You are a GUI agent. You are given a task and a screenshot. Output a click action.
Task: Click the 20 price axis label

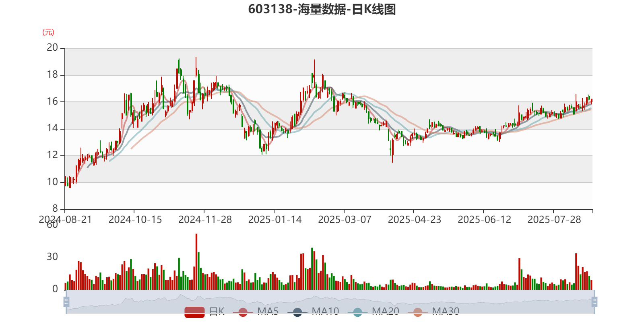(x=52, y=47)
